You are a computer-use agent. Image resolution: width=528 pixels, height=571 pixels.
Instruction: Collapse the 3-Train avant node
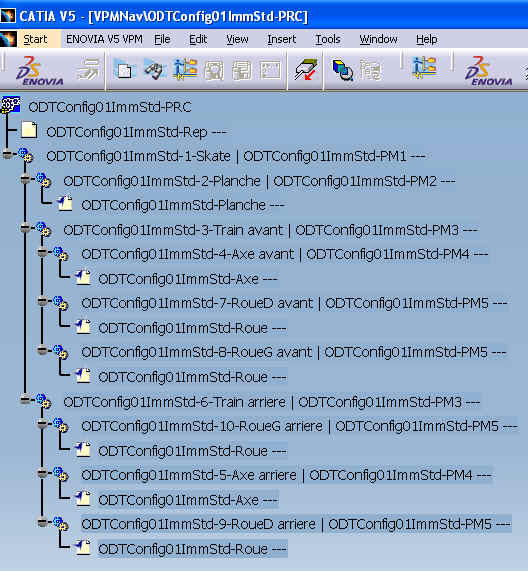(x=25, y=228)
